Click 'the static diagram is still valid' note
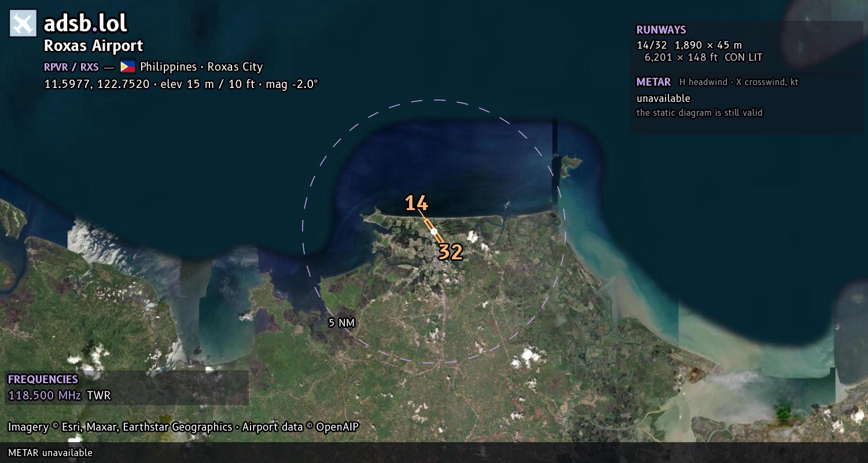 tap(700, 113)
